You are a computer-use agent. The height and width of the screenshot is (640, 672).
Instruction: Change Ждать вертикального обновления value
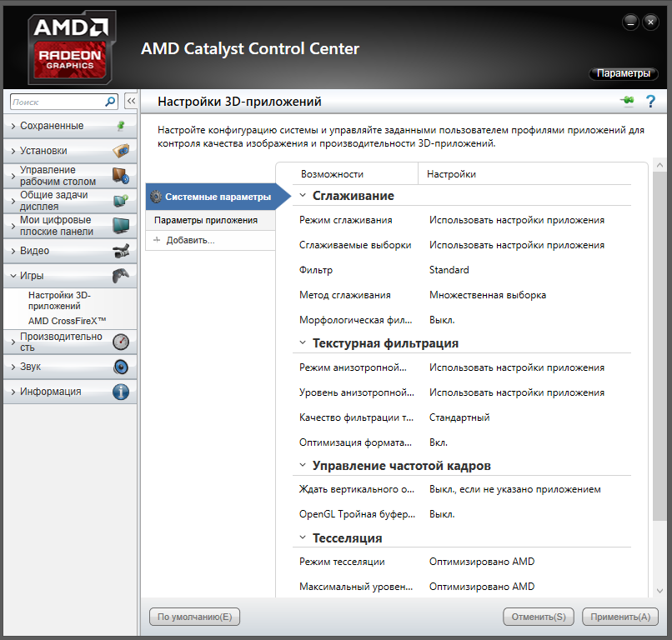point(515,489)
